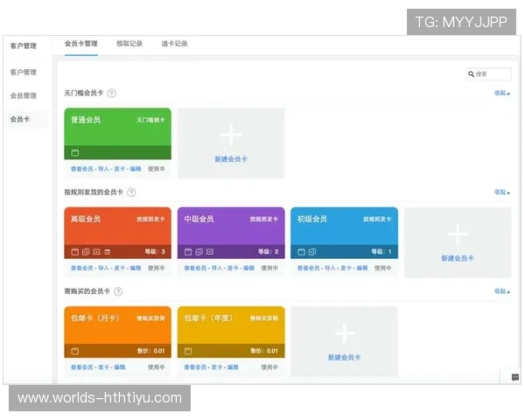Click 发卡 under the 中级会员 card
The width and height of the screenshot is (525, 420).
coord(233,268)
